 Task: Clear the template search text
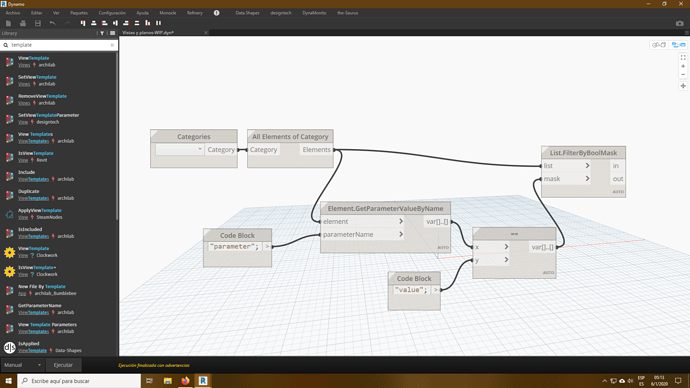coord(112,45)
